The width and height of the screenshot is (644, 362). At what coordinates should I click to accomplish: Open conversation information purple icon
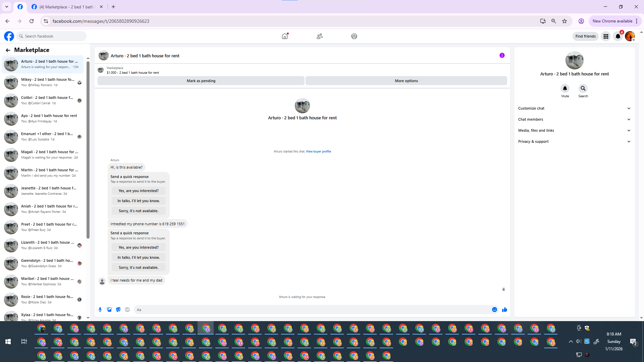tap(502, 55)
